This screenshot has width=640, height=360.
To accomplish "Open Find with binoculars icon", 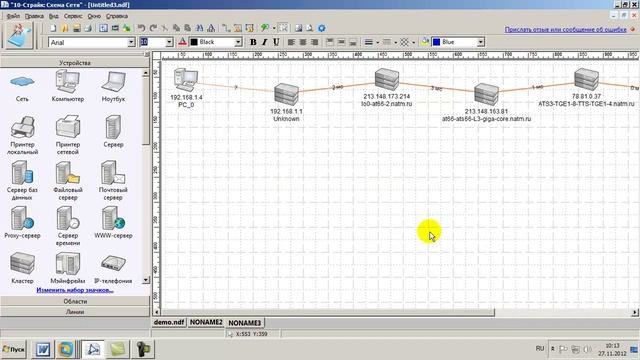I will (199, 28).
